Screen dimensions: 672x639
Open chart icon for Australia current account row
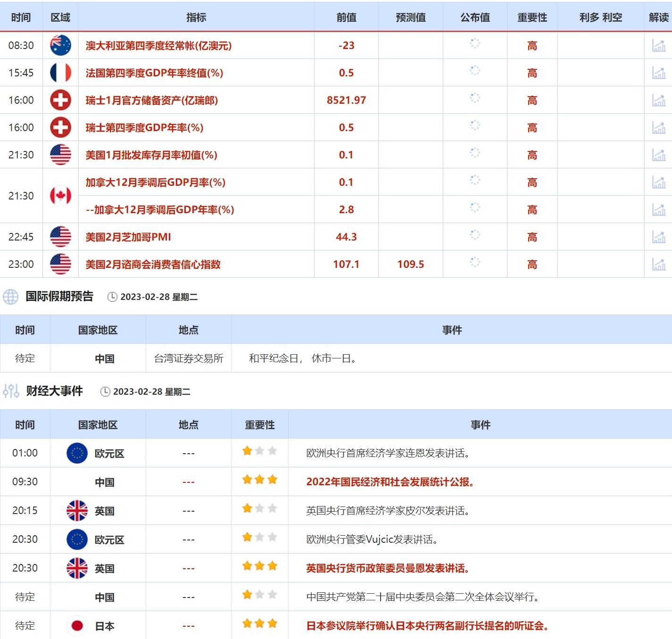coord(658,46)
